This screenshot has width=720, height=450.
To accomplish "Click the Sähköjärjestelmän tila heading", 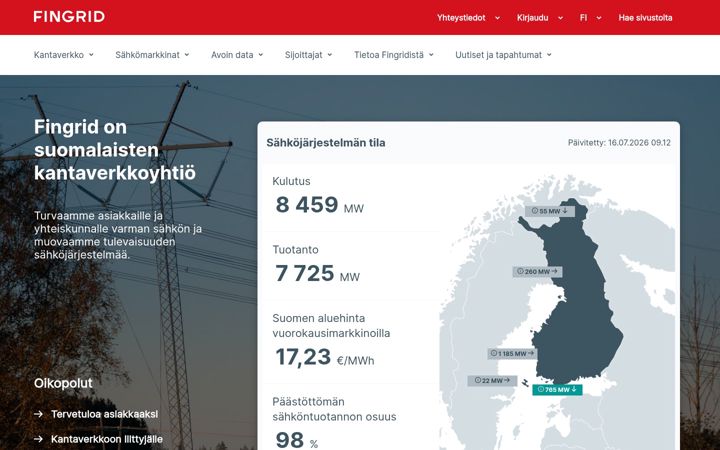I will [326, 143].
